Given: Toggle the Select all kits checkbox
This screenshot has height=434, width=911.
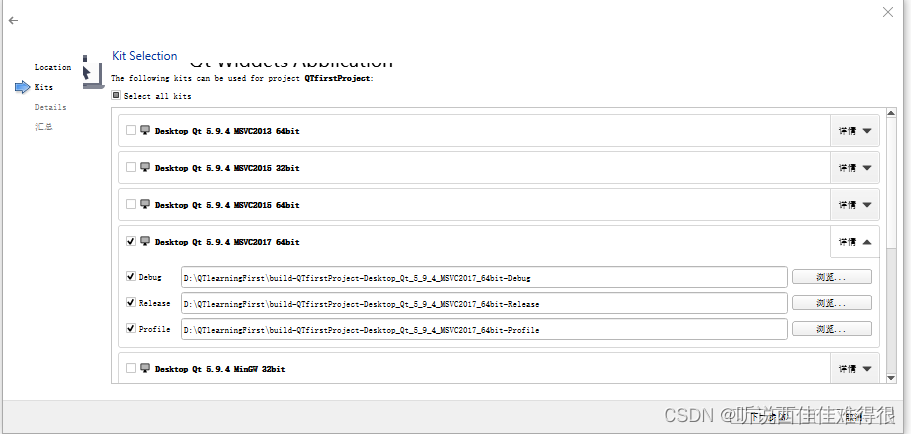Looking at the screenshot, I should pyautogui.click(x=116, y=95).
